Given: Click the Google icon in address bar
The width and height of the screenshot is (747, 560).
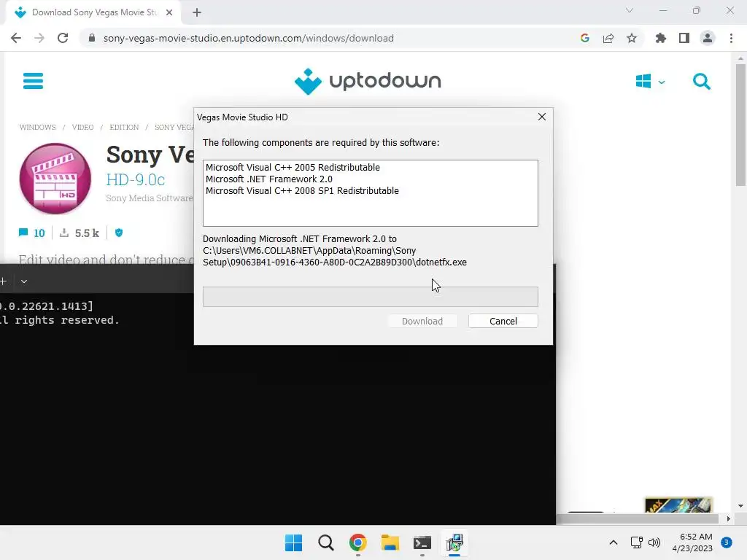Looking at the screenshot, I should [584, 38].
